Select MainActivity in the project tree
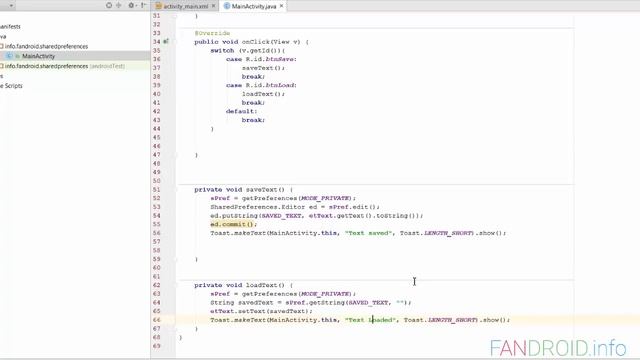The height and width of the screenshot is (360, 640). [38, 56]
